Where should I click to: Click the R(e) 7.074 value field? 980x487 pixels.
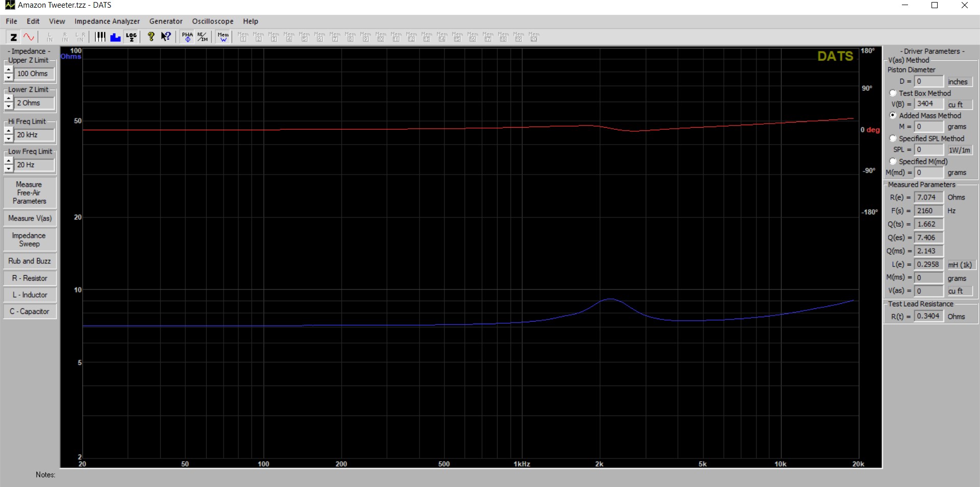tap(928, 197)
